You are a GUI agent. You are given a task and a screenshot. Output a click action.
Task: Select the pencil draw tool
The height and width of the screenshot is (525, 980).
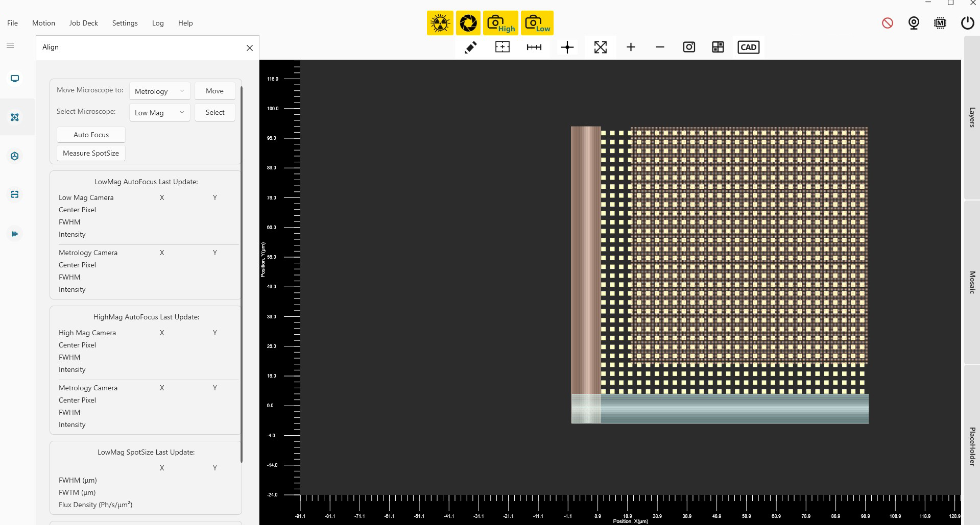(x=470, y=47)
